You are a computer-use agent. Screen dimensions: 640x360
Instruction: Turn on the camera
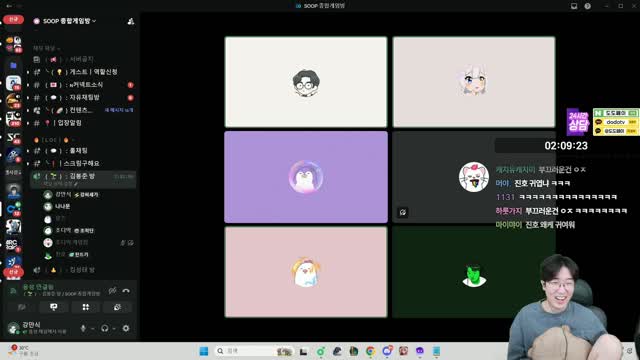tap(22, 307)
